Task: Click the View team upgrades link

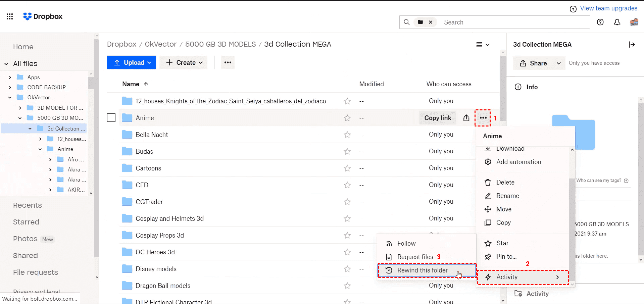Action: coord(608,8)
